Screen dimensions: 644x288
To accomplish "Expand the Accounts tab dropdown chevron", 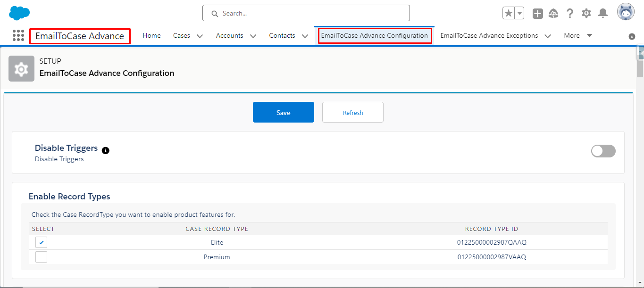I will [x=253, y=36].
